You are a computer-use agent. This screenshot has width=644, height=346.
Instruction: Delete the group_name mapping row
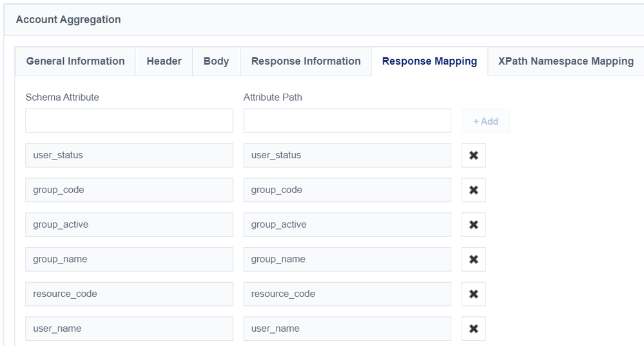click(x=473, y=259)
